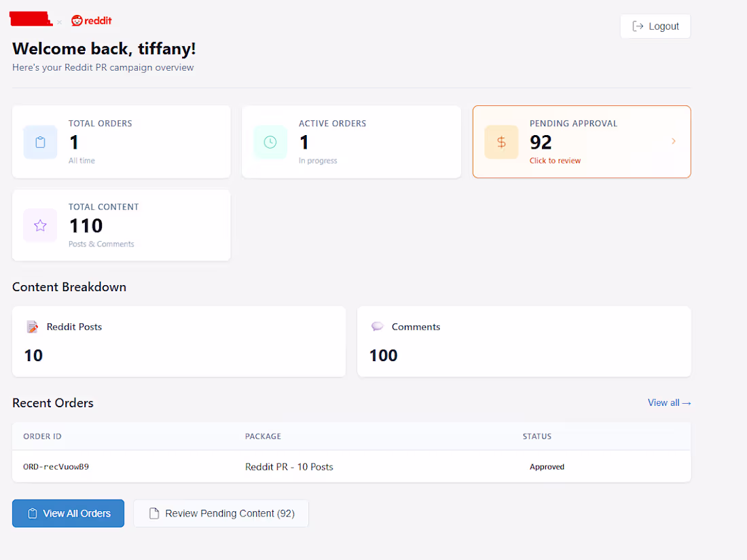This screenshot has width=747, height=560.
Task: Click the dollar icon on Pending Approval card
Action: click(501, 142)
